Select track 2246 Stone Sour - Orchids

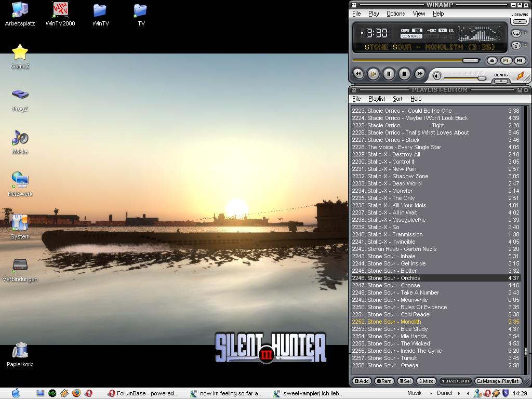(436, 278)
